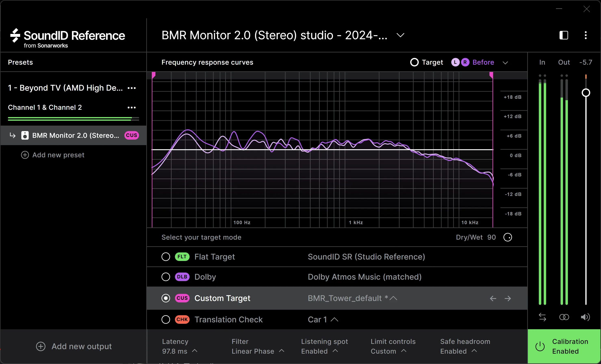Choose Translation Check target mode
Viewport: 601px width, 364px height.
pos(166,319)
